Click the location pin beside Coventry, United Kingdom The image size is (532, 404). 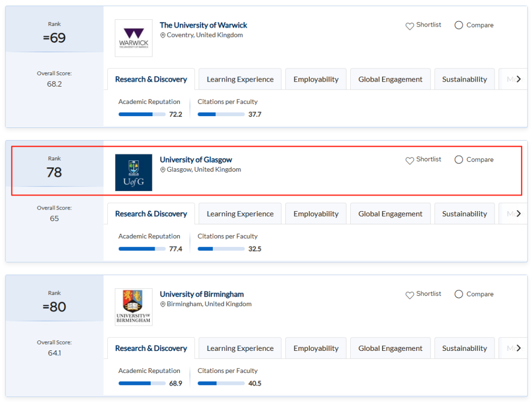tap(163, 35)
